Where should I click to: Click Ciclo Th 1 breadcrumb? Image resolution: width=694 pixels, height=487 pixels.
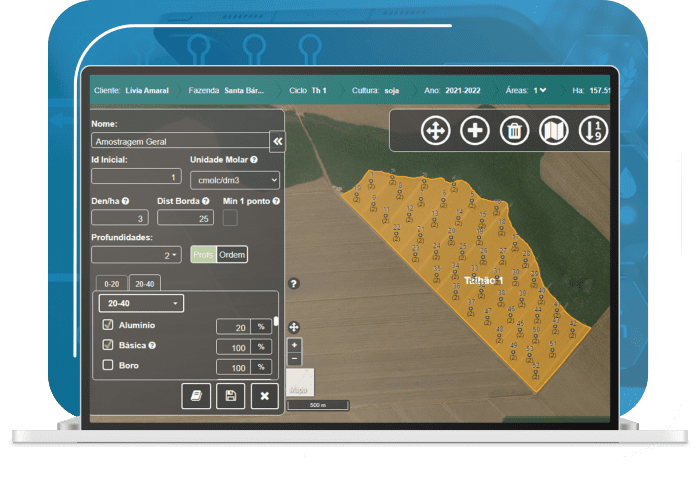[308, 90]
